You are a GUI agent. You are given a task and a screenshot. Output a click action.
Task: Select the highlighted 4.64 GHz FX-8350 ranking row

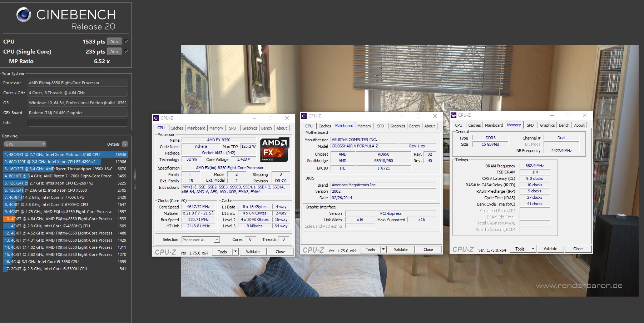pos(65,219)
